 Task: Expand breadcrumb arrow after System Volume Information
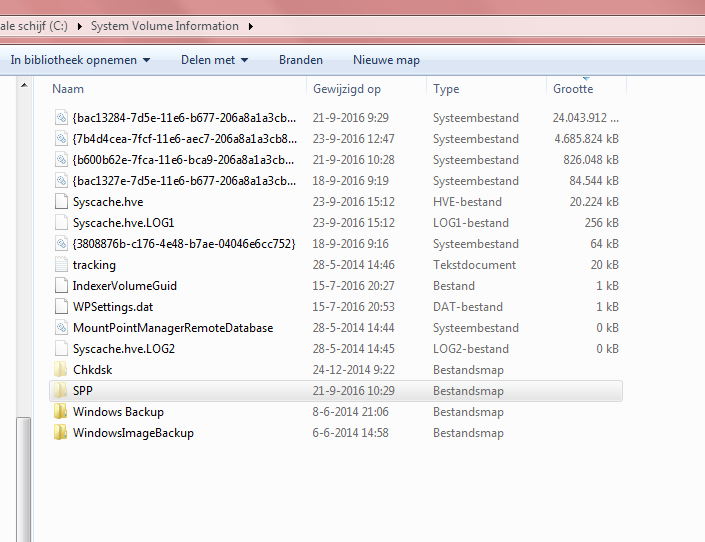click(251, 27)
